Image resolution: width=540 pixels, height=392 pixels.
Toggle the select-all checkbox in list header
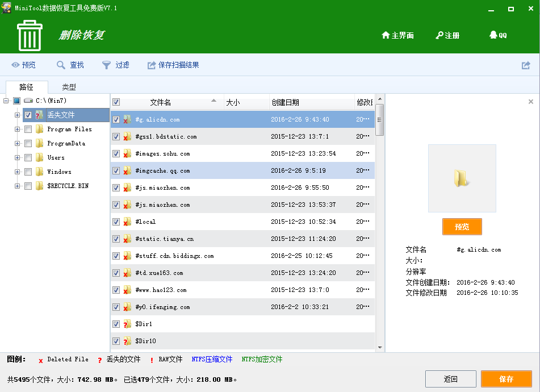coord(116,102)
